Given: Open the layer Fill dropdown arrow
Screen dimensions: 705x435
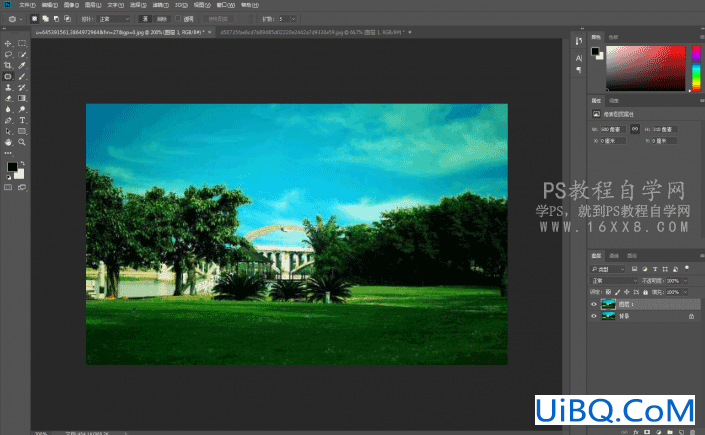Looking at the screenshot, I should click(685, 292).
